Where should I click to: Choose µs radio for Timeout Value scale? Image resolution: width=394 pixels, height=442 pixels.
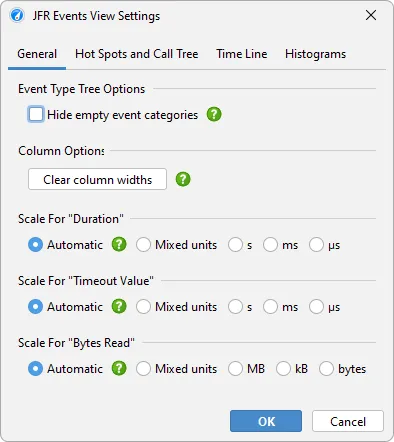316,307
